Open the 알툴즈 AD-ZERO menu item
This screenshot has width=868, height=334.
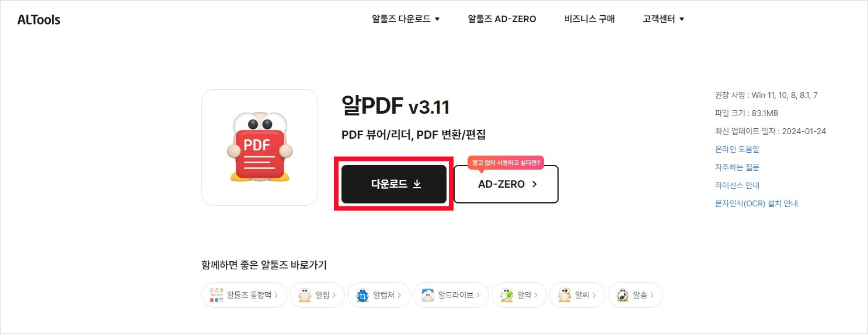click(502, 19)
